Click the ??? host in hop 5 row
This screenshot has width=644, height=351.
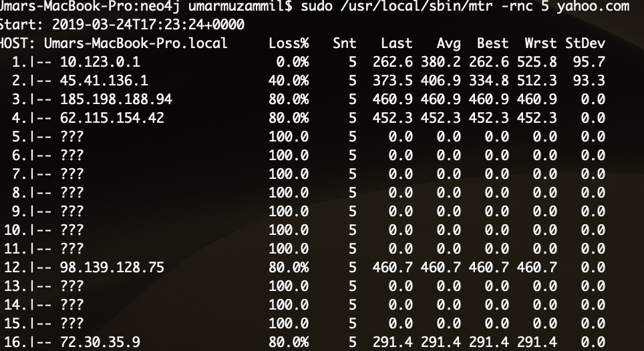click(72, 137)
